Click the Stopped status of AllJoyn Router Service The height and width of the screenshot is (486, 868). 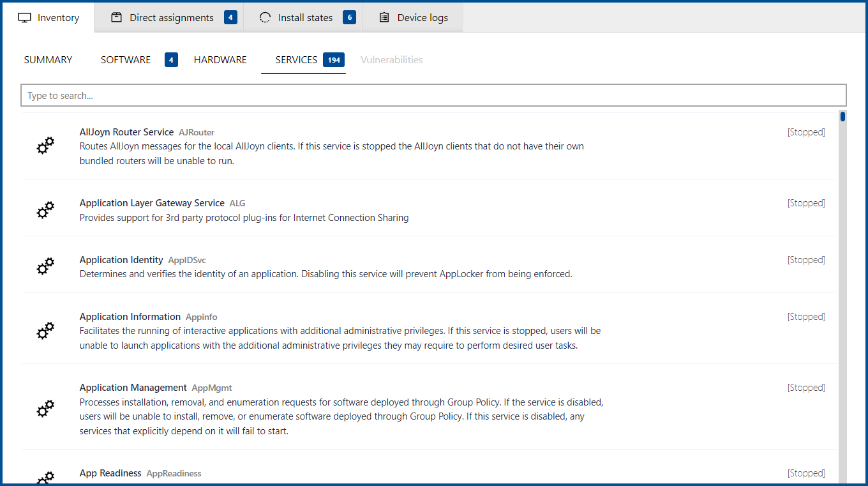[x=805, y=133]
